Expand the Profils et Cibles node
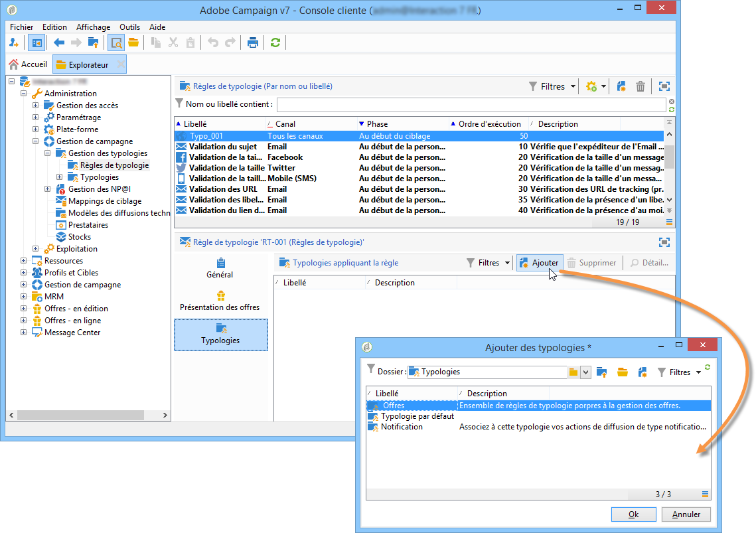 24,273
